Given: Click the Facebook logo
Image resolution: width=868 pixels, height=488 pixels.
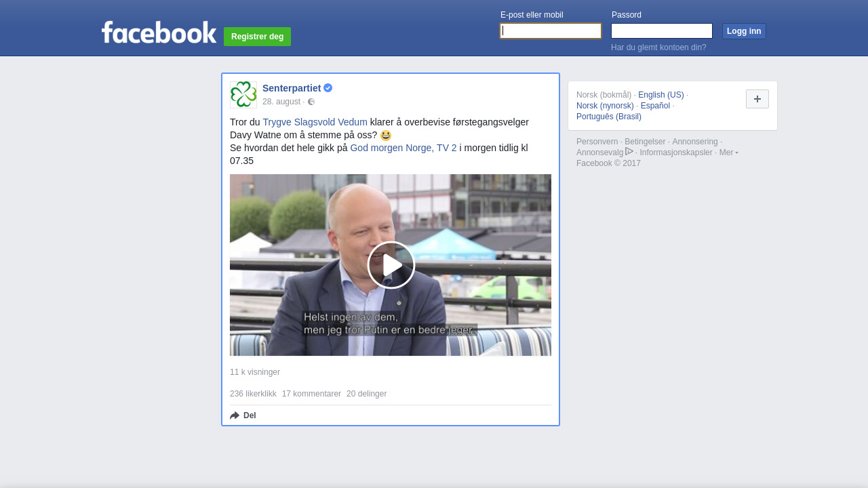Looking at the screenshot, I should click(x=159, y=32).
